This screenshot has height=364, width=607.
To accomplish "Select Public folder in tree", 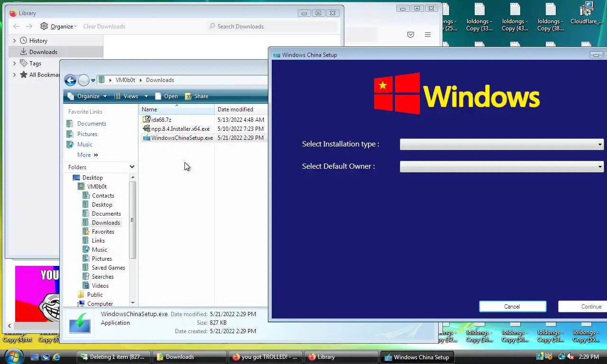I will pos(95,295).
